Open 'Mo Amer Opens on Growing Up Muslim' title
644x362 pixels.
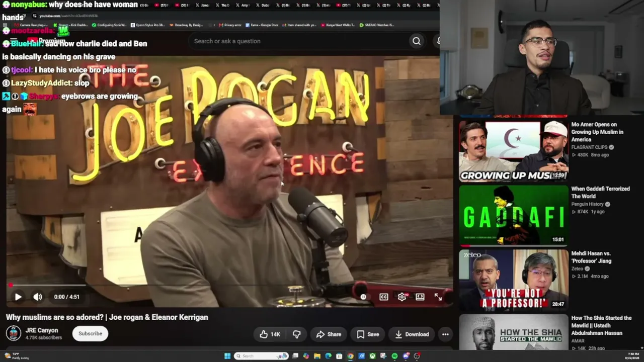click(x=597, y=132)
